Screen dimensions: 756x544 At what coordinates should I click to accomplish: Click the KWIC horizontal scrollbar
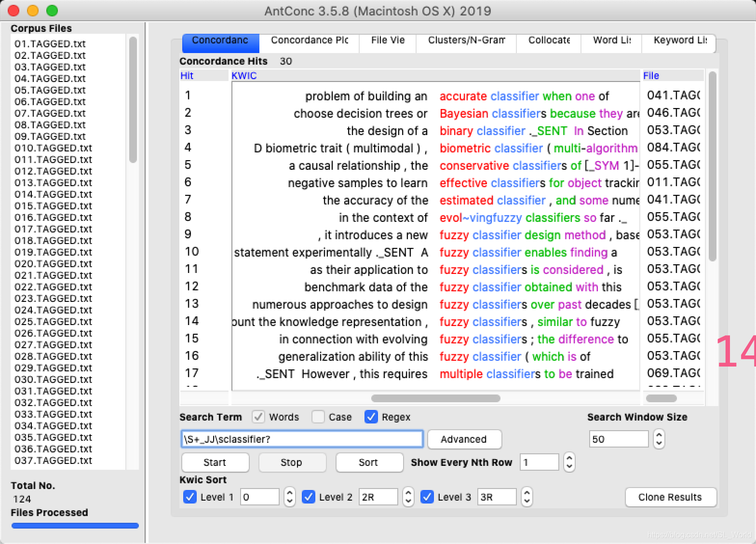point(436,398)
